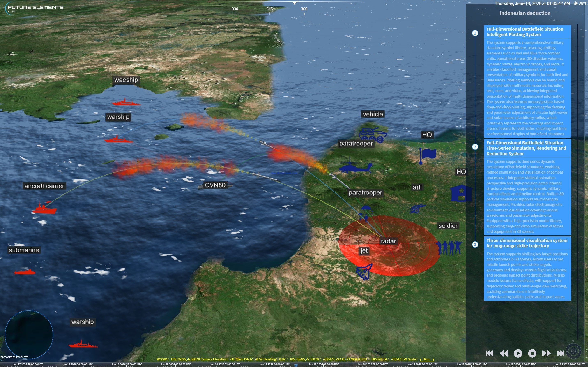This screenshot has width=588, height=367.
Task: Select the red submarine icon
Action: (24, 272)
